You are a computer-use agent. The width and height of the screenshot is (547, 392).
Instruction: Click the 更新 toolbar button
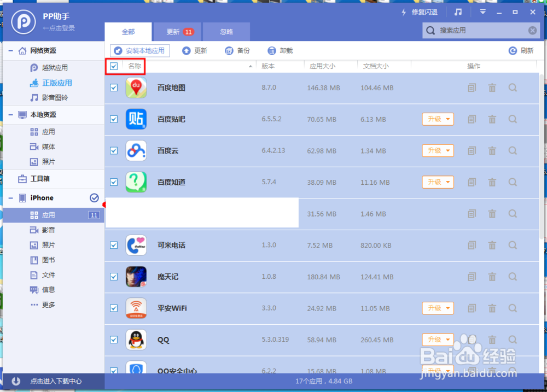[195, 51]
